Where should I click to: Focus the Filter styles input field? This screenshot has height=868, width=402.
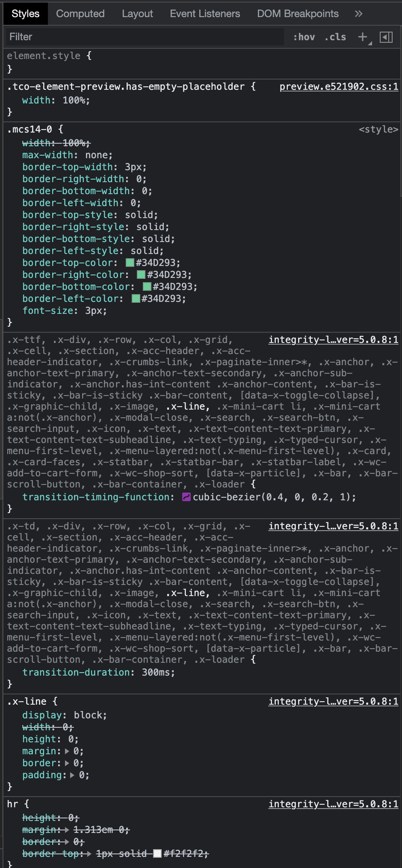pyautogui.click(x=144, y=37)
